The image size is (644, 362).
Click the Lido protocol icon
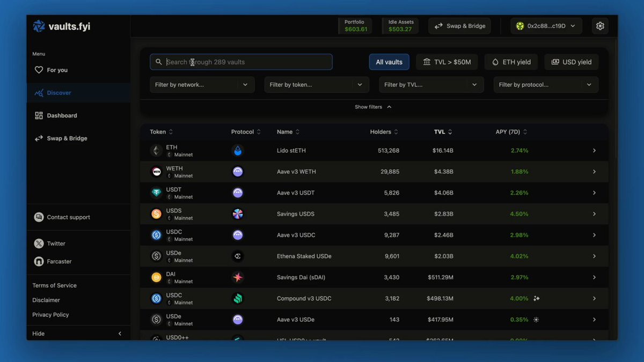pyautogui.click(x=238, y=151)
